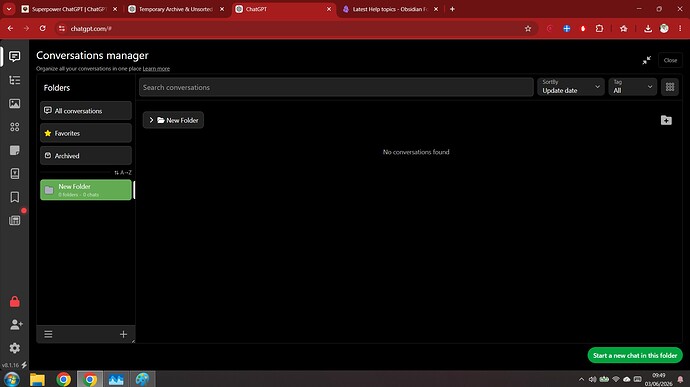Open File Explorer from the taskbar

click(x=37, y=379)
